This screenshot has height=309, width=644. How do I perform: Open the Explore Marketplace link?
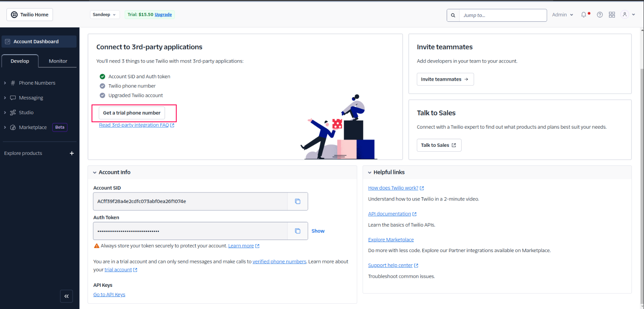391,240
